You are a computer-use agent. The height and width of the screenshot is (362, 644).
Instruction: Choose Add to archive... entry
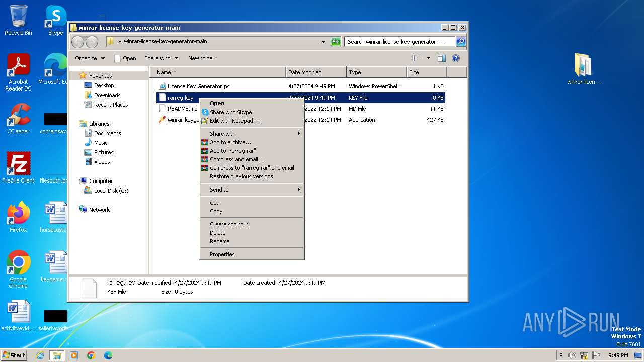252,142
